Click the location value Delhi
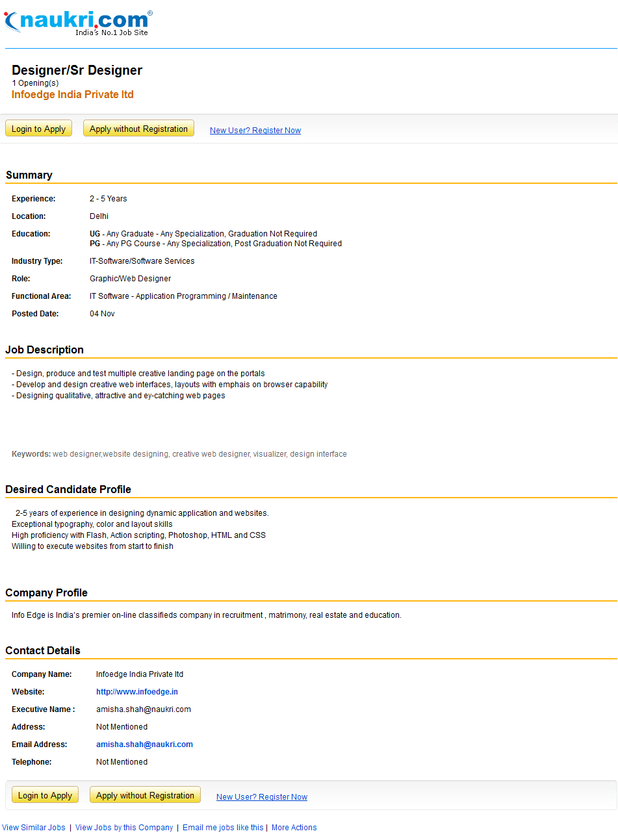The height and width of the screenshot is (840, 618). [99, 216]
